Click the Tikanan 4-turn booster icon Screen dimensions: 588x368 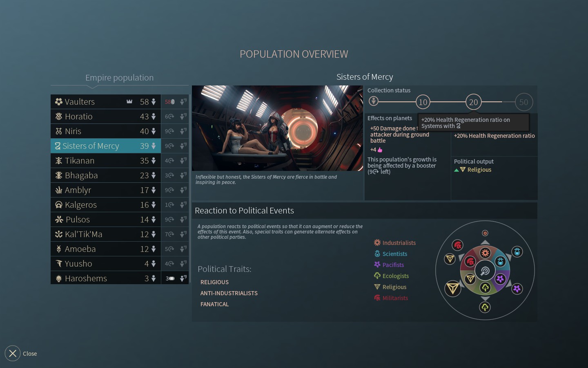coord(169,161)
